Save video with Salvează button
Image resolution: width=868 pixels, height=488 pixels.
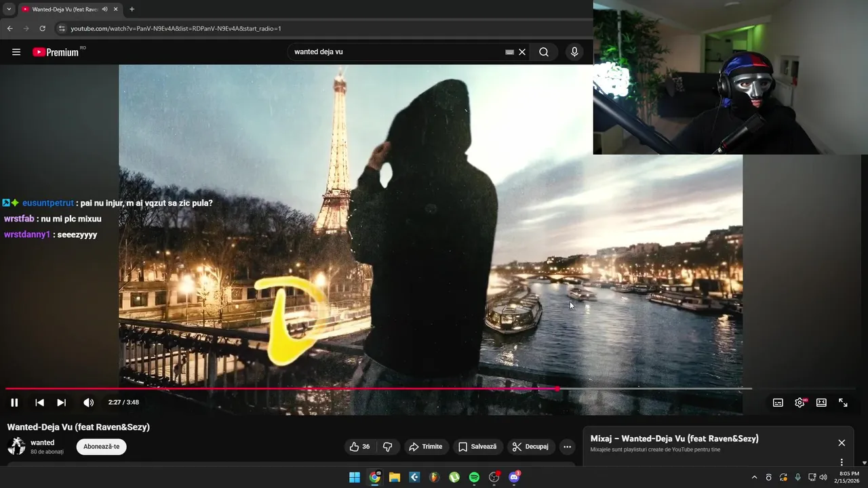[477, 447]
